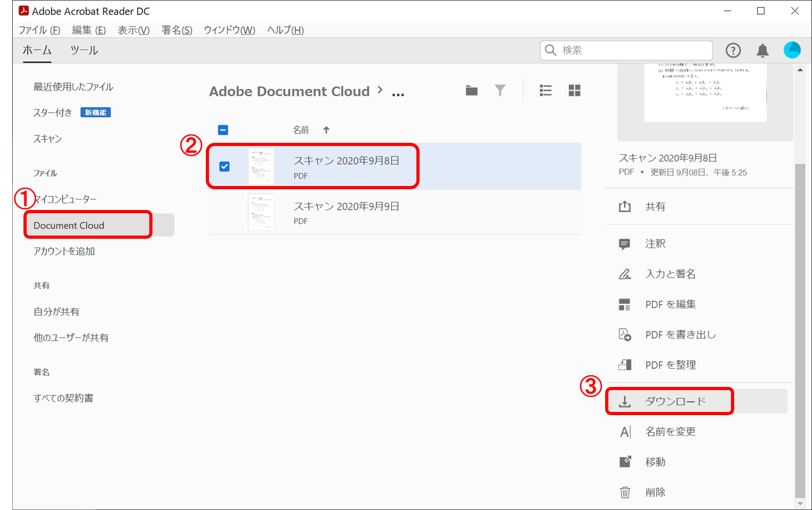Open 他のユーザーが共有 in sidebar

(71, 337)
